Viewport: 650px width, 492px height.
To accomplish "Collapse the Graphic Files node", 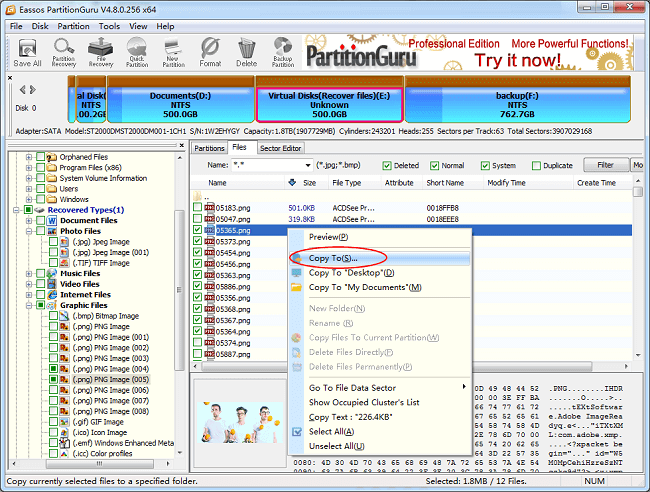I will tap(29, 305).
